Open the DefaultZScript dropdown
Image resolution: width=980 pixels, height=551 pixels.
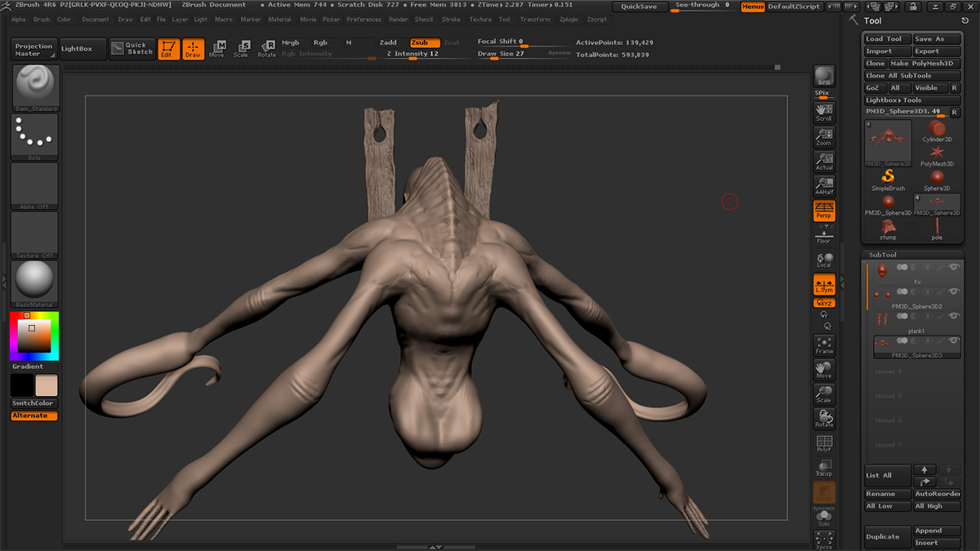pyautogui.click(x=793, y=7)
